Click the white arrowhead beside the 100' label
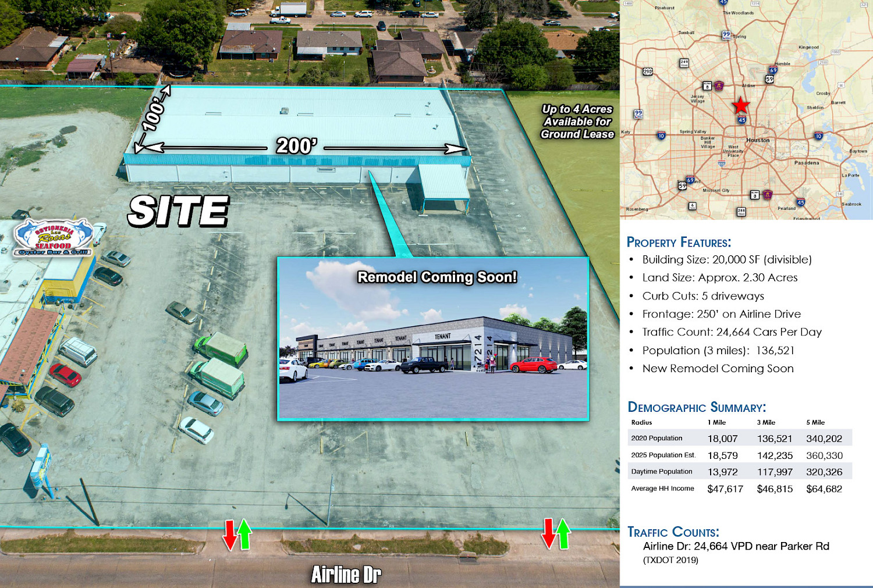 pyautogui.click(x=166, y=90)
